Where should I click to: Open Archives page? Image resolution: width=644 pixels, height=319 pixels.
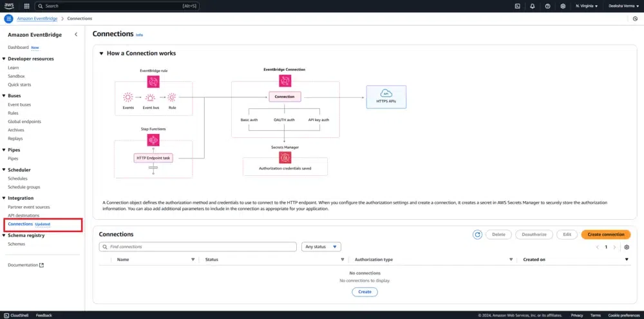16,130
